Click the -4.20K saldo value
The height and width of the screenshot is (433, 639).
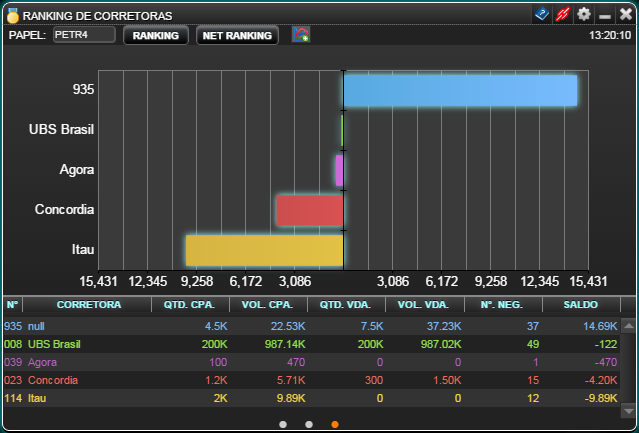tap(601, 380)
